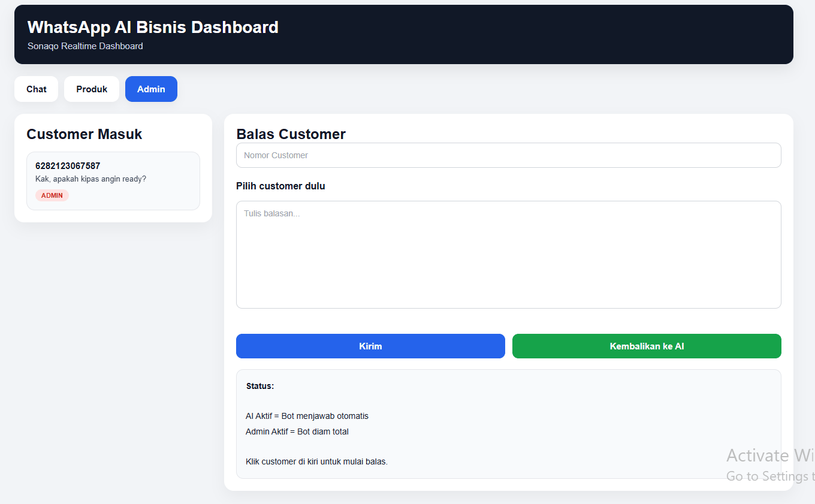Screen dimensions: 815x504
Task: Click 'Klik customer di kiri untuk mulai balas.' text
Action: (316, 461)
